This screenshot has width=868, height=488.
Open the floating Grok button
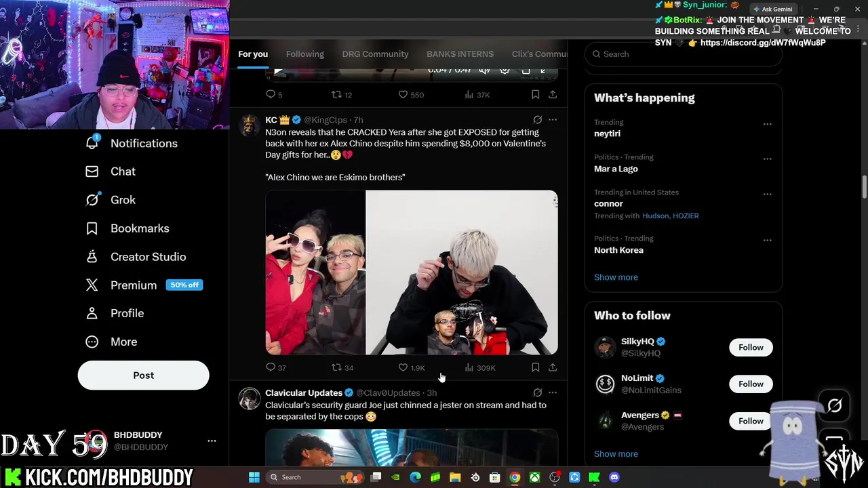835,405
